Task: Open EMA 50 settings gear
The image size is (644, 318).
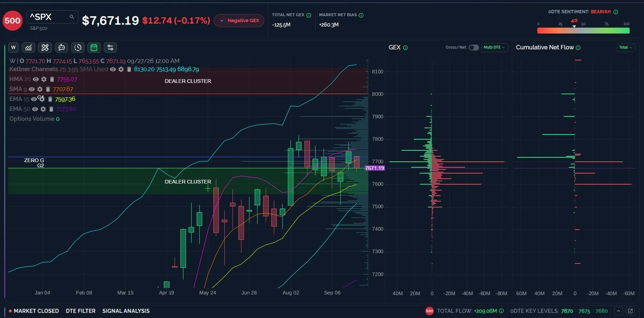Action: [43, 109]
